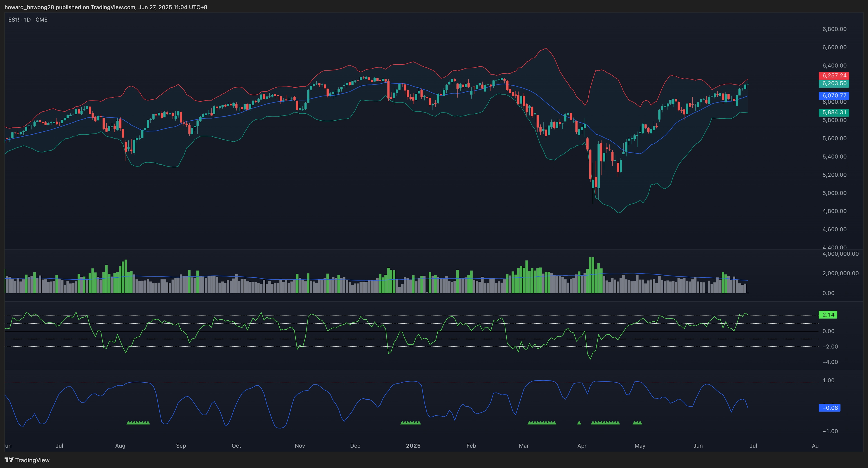Click the green 6,203.50 last price tag

(x=834, y=84)
